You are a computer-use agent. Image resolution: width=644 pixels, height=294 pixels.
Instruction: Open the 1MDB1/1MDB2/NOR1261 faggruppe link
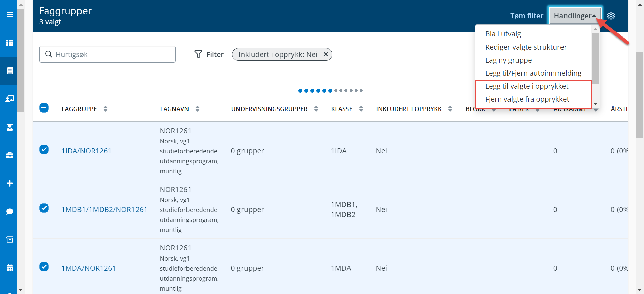click(x=104, y=210)
